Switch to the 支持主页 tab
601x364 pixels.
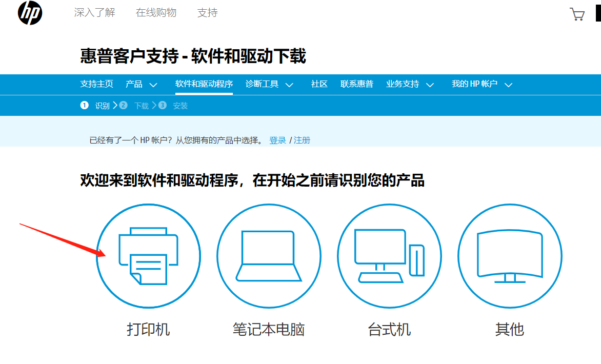coord(97,84)
